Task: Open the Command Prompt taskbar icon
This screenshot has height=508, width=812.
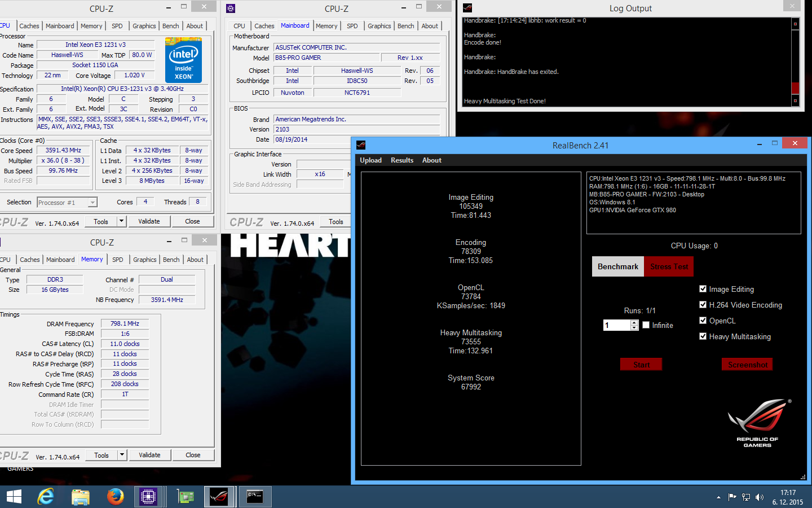Action: click(x=255, y=497)
